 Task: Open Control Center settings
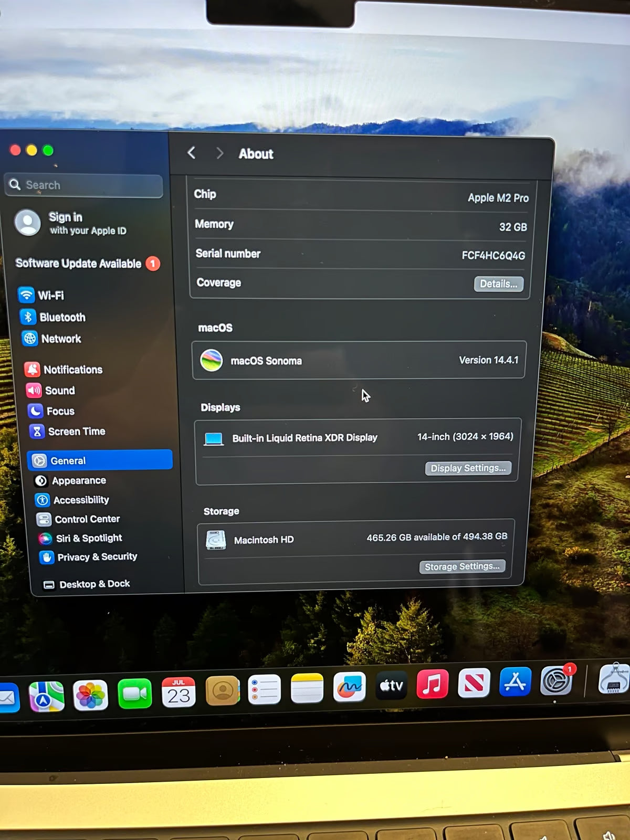78,519
